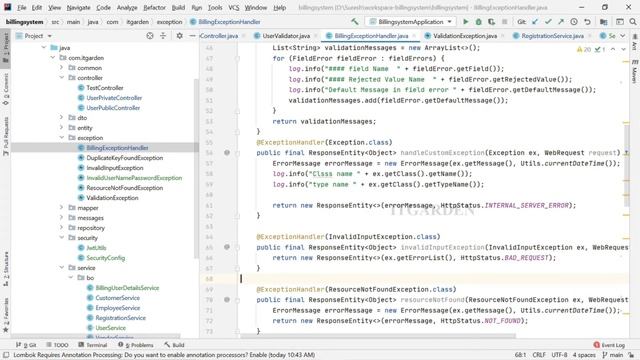Close the BillingExceptionHandler.java tab

click(415, 36)
